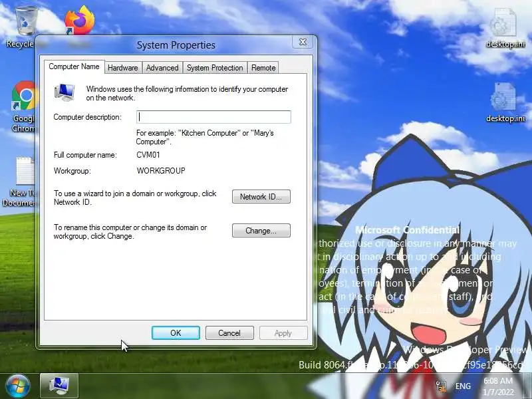Switch to the Hardware tab

click(123, 68)
